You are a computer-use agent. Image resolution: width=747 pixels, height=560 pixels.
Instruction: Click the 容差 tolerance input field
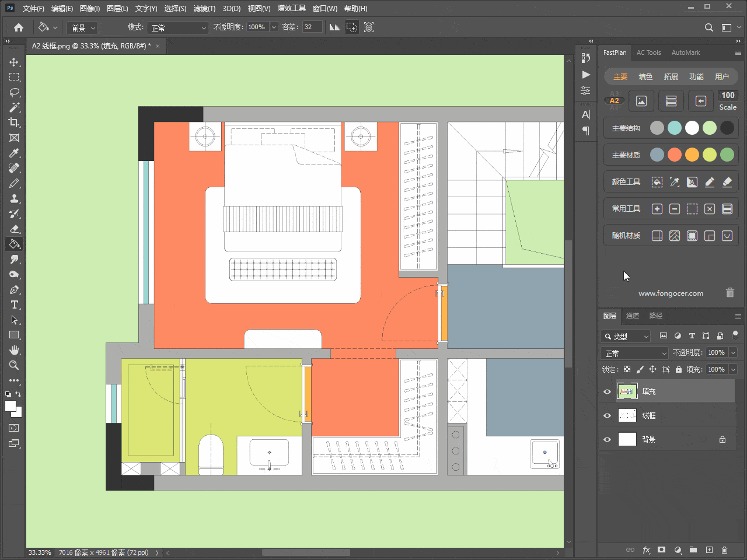point(312,27)
